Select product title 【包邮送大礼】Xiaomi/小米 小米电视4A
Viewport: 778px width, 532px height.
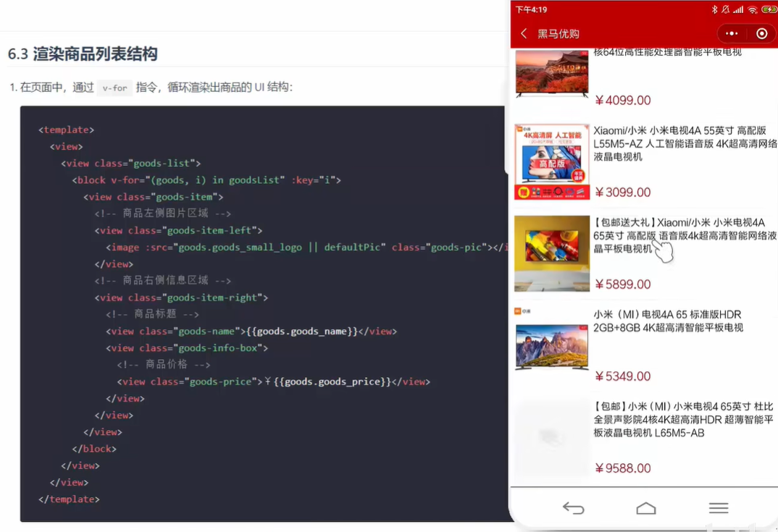coord(685,235)
